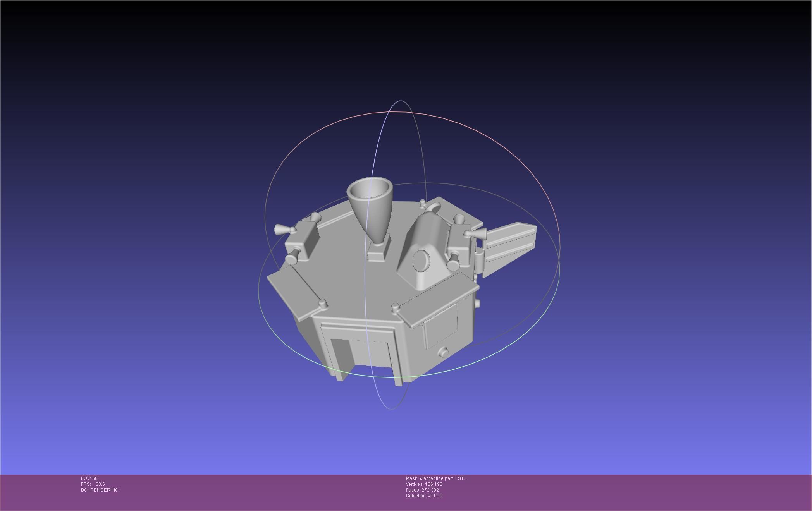Click the Faces: 272,392 count
The height and width of the screenshot is (511, 812).
tap(422, 490)
